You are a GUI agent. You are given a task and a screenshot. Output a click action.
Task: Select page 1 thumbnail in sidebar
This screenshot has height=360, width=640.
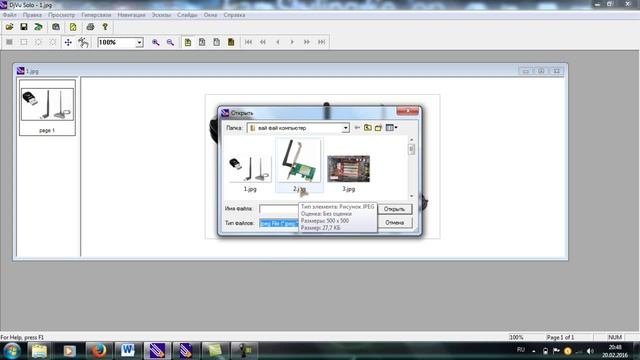tap(47, 108)
